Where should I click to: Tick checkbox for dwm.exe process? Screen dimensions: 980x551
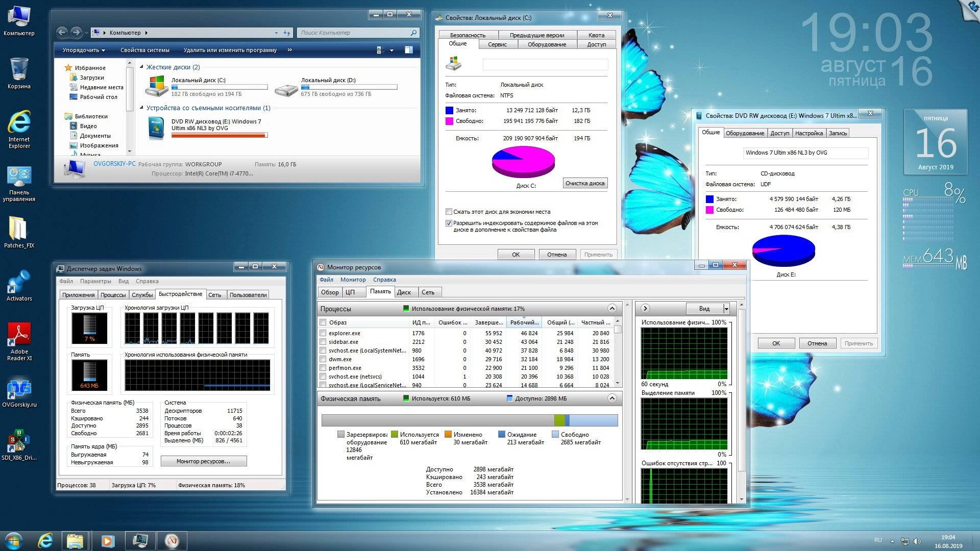pos(323,359)
